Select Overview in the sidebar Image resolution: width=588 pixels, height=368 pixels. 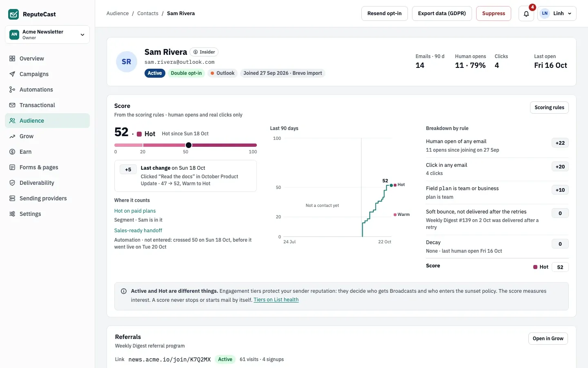pyautogui.click(x=47, y=58)
